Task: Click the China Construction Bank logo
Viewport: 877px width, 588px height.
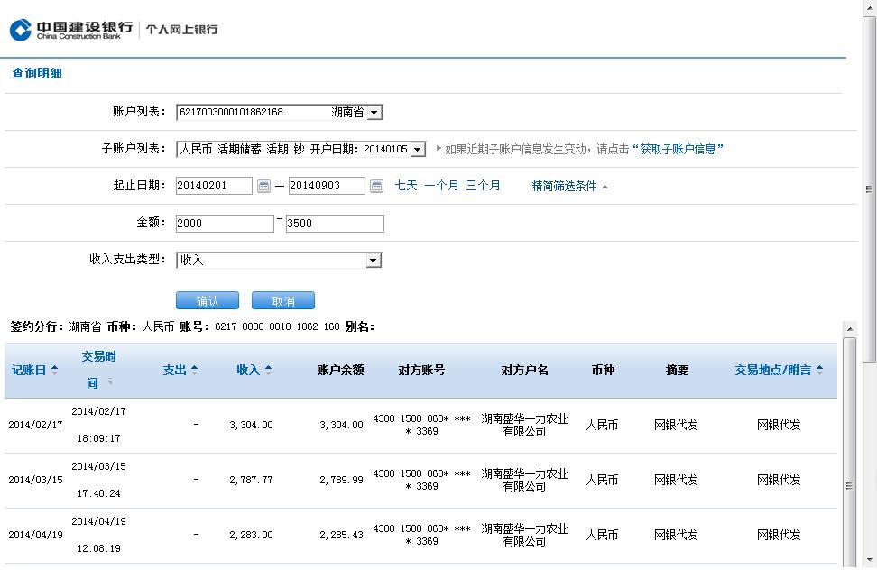Action: click(72, 29)
